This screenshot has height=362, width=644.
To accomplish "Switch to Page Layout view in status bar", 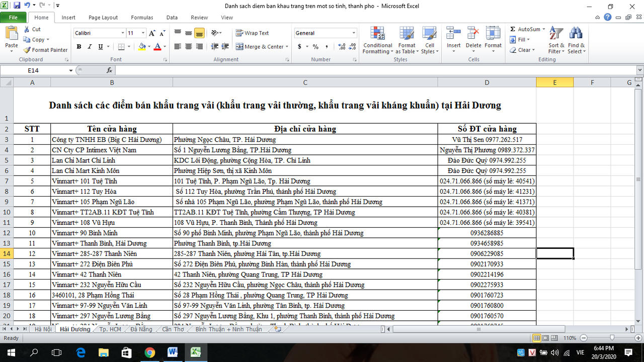I will pos(545,338).
